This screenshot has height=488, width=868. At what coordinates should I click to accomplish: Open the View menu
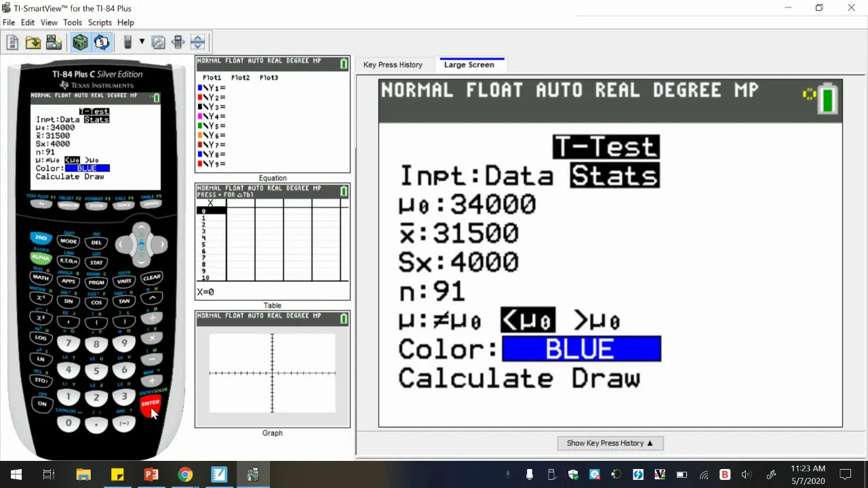click(x=49, y=22)
